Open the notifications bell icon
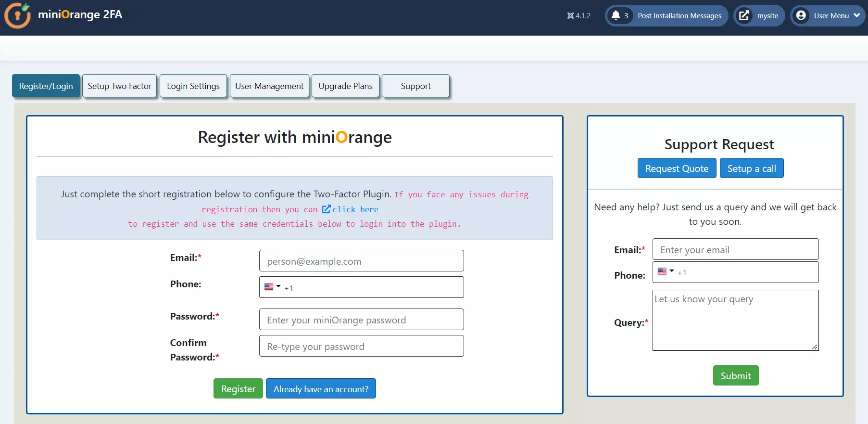Viewport: 868px width, 424px height. [x=616, y=15]
